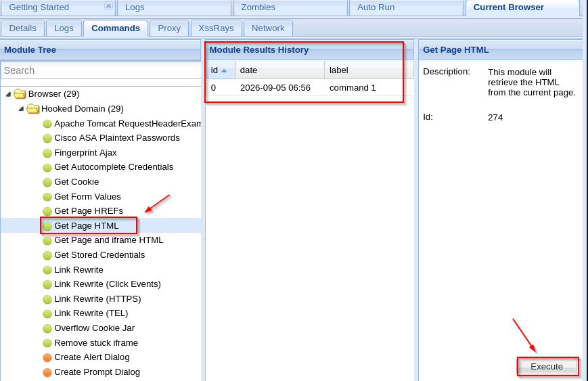Image resolution: width=588 pixels, height=381 pixels.
Task: Select the Link Rewrite (HTTPS) module
Action: click(97, 299)
